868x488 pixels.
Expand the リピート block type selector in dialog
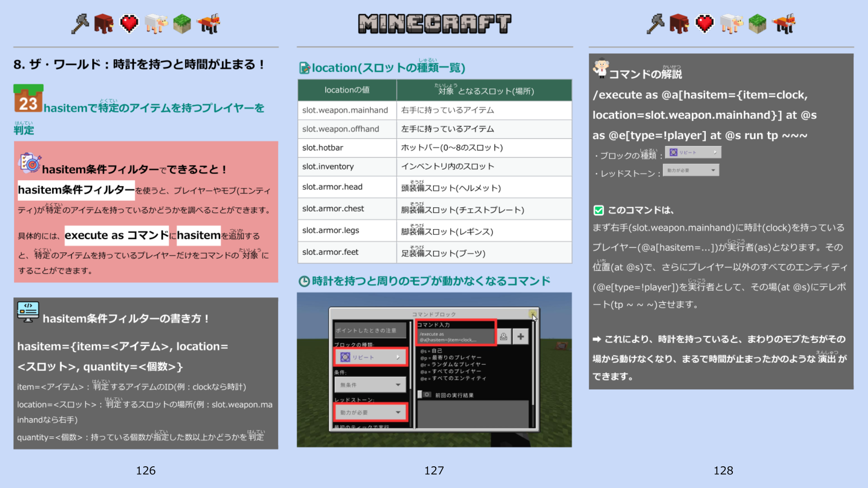(370, 357)
